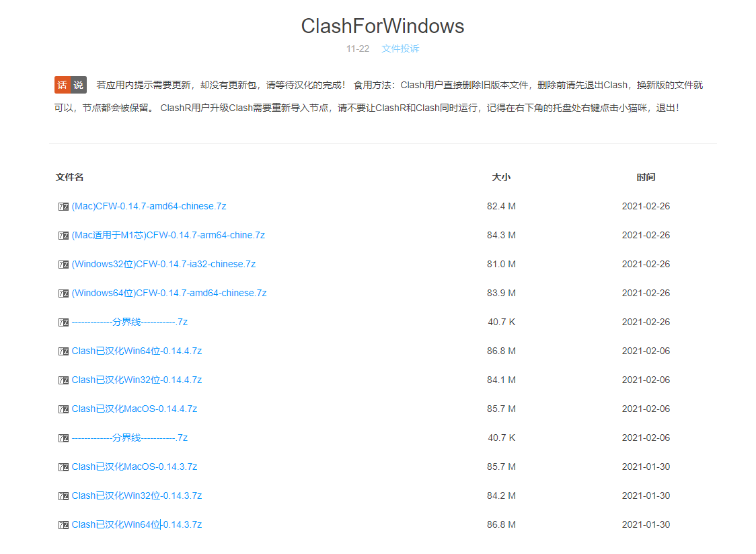This screenshot has height=554, width=756.
Task: Click the 82.4 M size value
Action: tap(502, 206)
